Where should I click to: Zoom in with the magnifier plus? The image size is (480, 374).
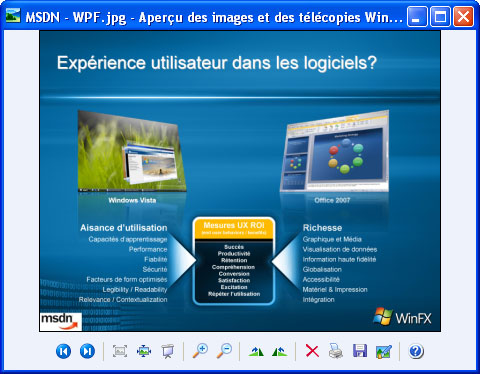click(x=200, y=351)
